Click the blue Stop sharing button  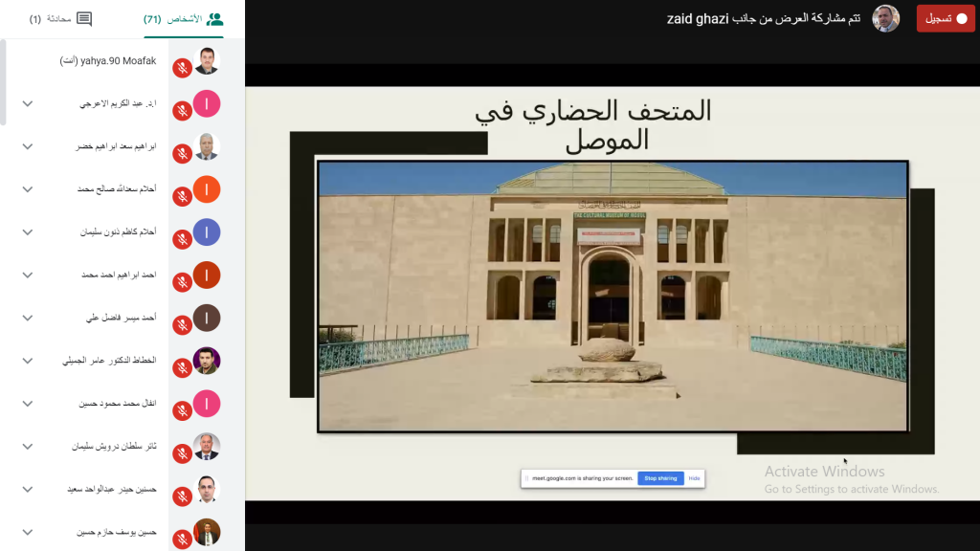660,478
